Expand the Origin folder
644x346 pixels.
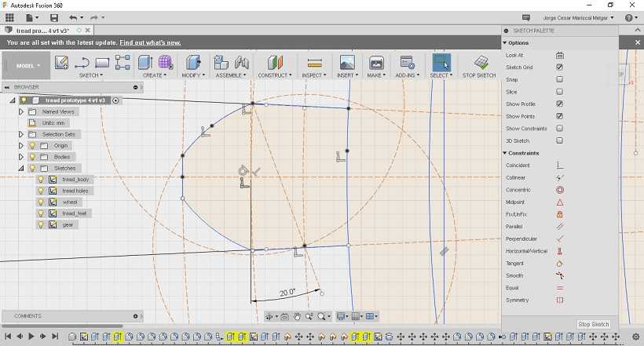21,146
